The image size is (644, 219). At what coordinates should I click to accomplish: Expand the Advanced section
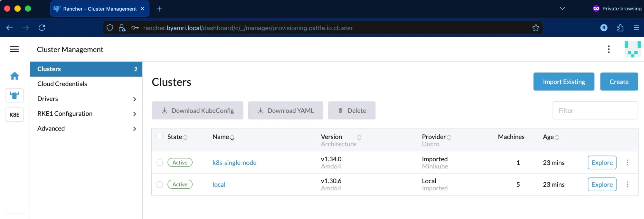click(x=135, y=129)
